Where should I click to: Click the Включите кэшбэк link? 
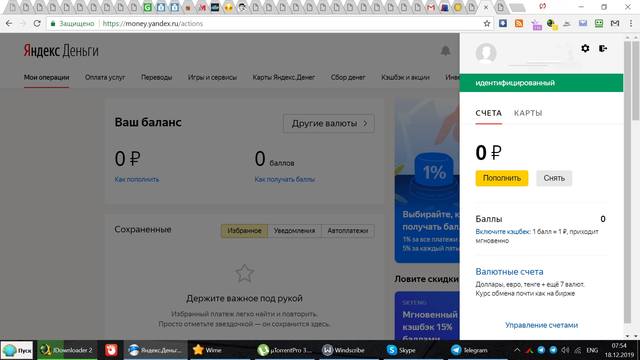coord(502,231)
